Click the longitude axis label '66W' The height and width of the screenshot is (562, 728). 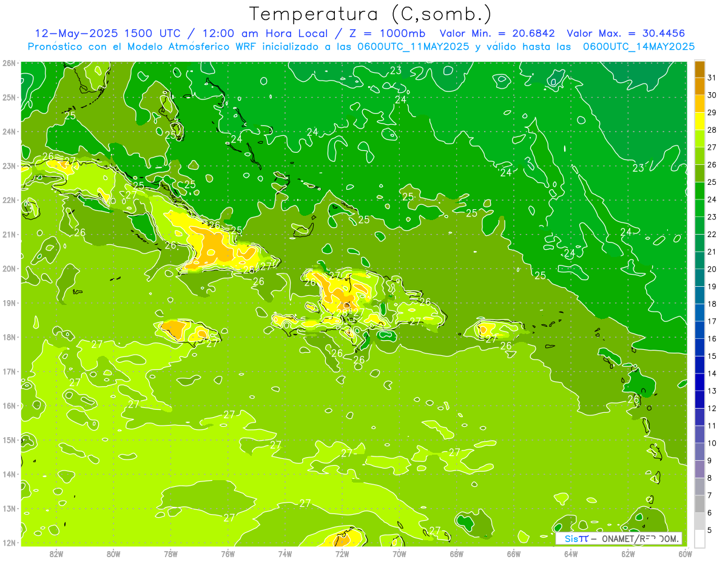pyautogui.click(x=514, y=554)
